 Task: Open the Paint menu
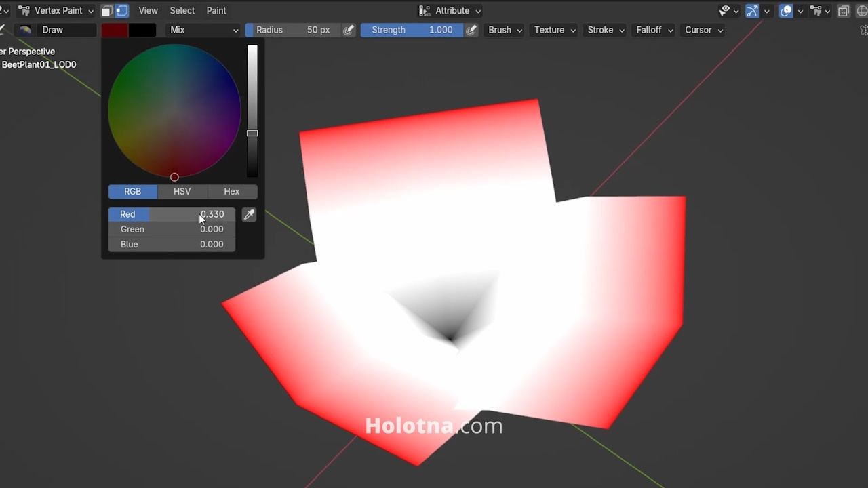tap(216, 11)
